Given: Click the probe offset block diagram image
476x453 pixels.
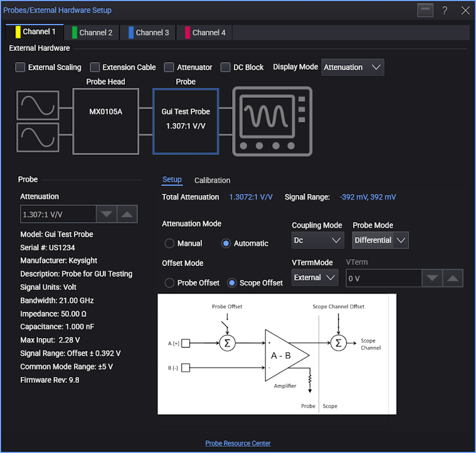Looking at the screenshot, I should 277,354.
